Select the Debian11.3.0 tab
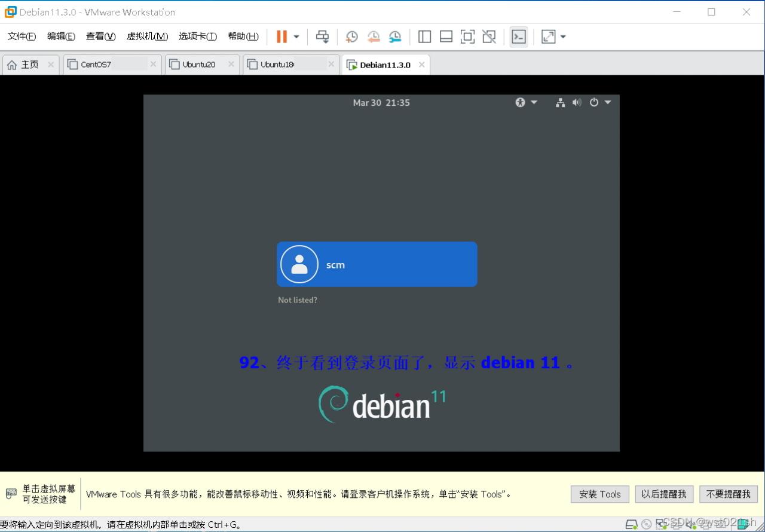765x532 pixels. pos(385,65)
